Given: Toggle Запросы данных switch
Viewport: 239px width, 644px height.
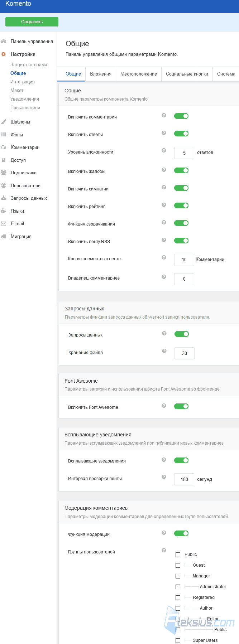Looking at the screenshot, I should click(182, 334).
